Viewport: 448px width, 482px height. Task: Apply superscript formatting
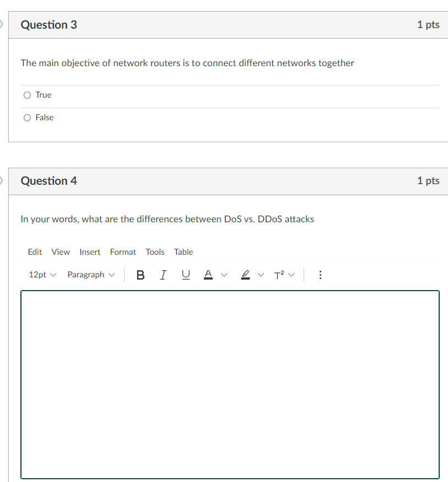tap(278, 275)
